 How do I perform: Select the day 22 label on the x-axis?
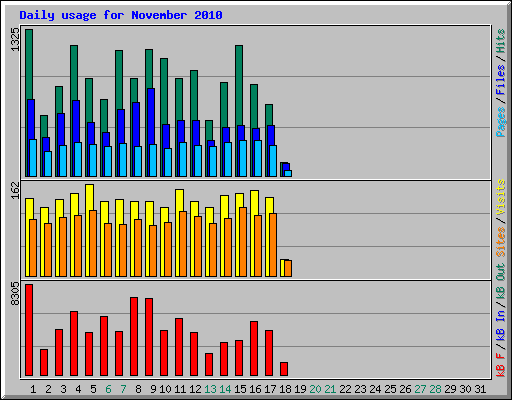[x=345, y=389]
